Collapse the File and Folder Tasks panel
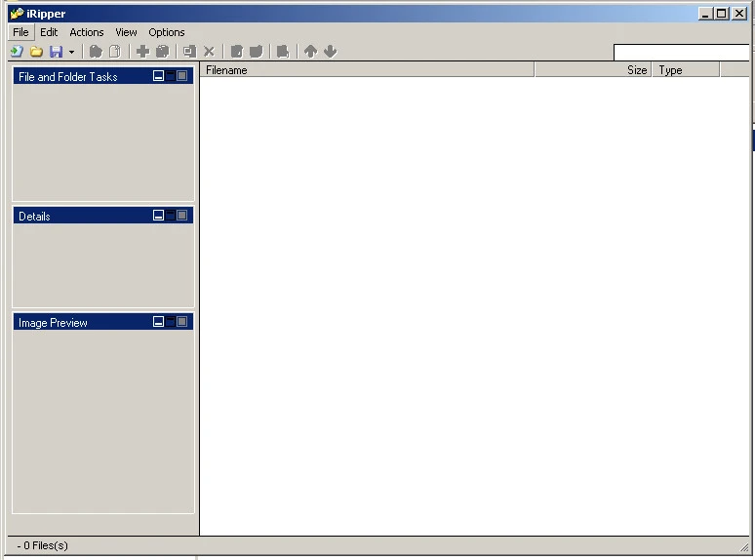The height and width of the screenshot is (560, 755). pyautogui.click(x=158, y=75)
